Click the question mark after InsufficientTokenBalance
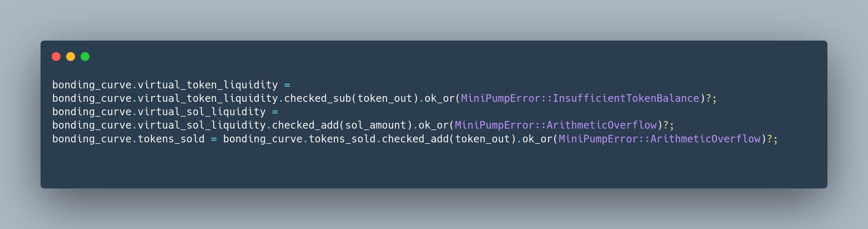868x229 pixels. coord(708,98)
